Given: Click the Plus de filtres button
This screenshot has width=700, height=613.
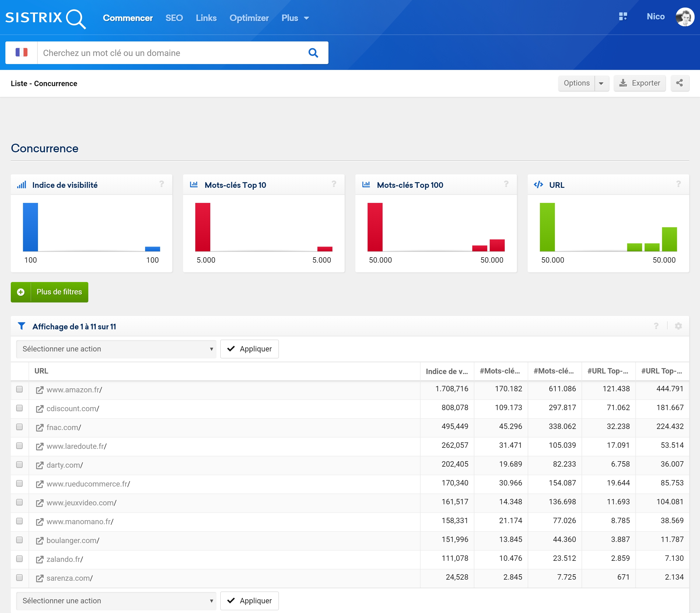Looking at the screenshot, I should (49, 292).
